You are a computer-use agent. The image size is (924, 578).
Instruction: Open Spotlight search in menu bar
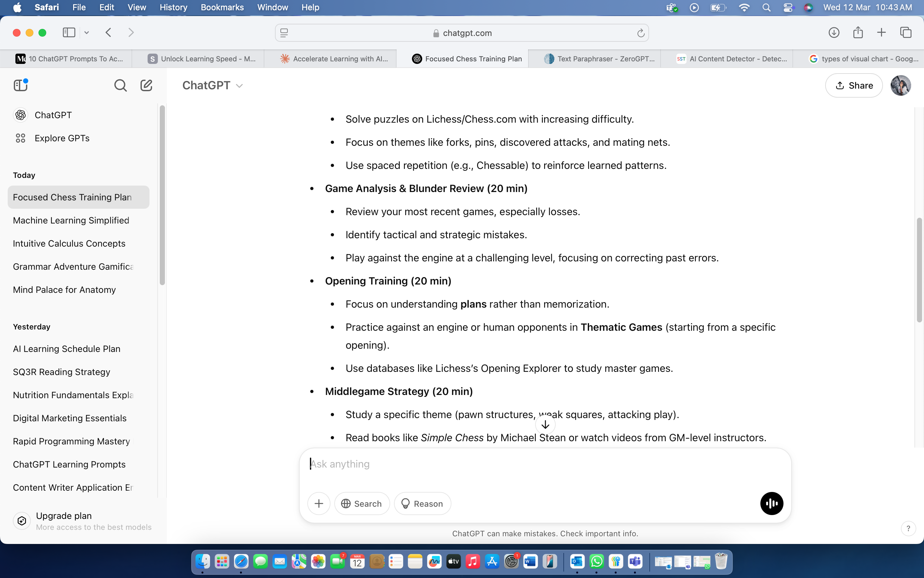pos(766,8)
